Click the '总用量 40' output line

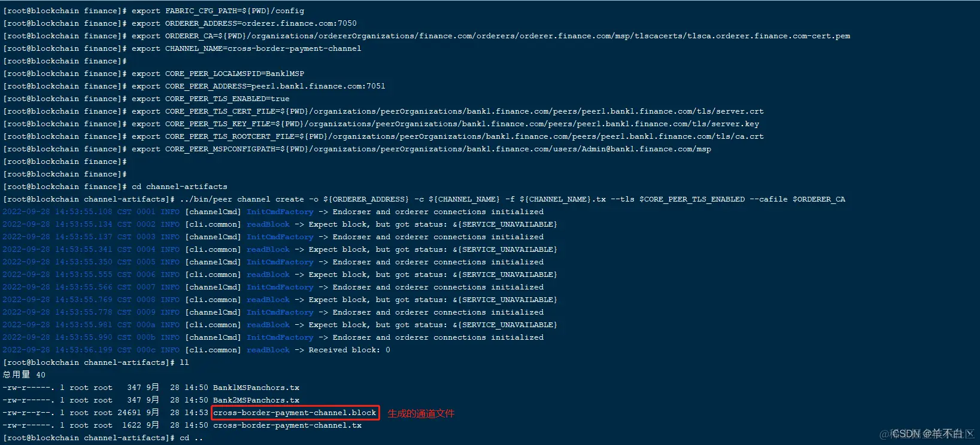coord(24,375)
